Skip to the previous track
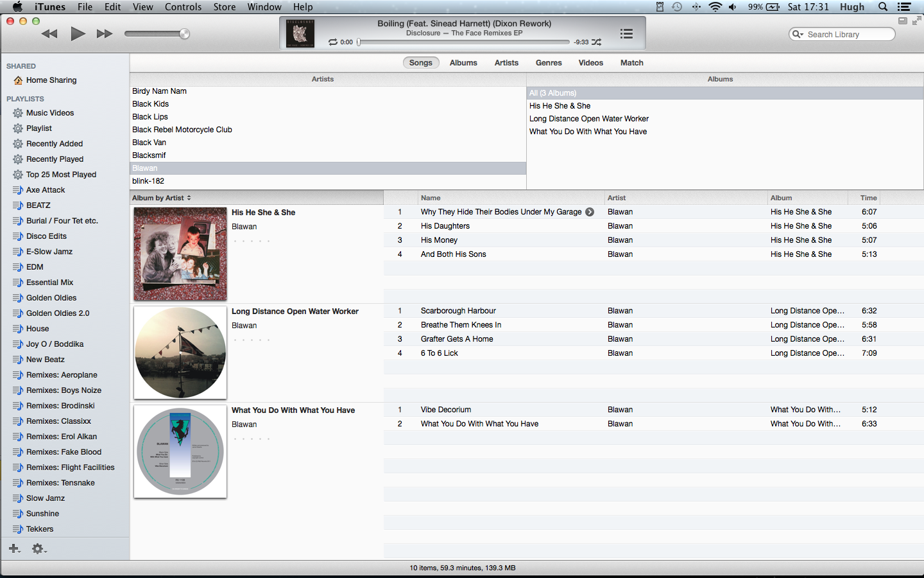 pyautogui.click(x=49, y=34)
